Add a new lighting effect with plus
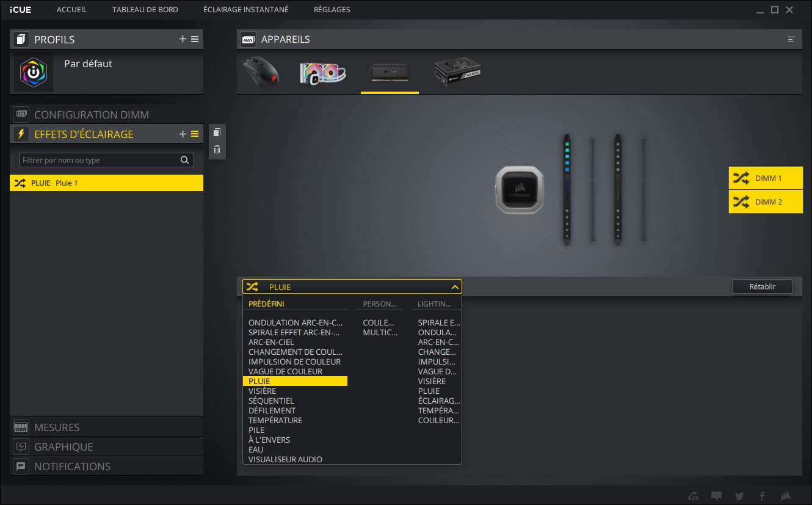Image resolution: width=812 pixels, height=505 pixels. click(x=183, y=134)
